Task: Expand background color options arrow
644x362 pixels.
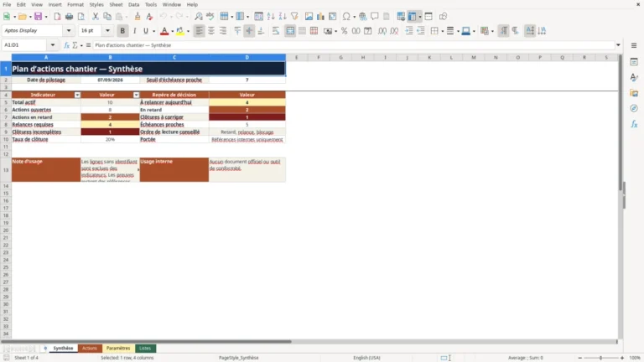Action: click(x=188, y=31)
